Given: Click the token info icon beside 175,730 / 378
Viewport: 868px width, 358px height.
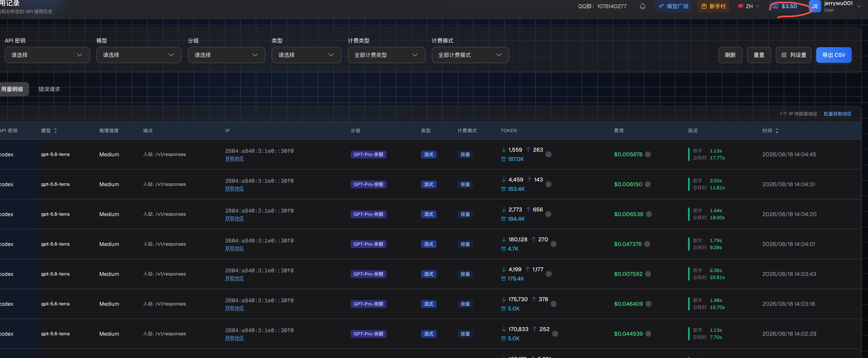Looking at the screenshot, I should (553, 304).
